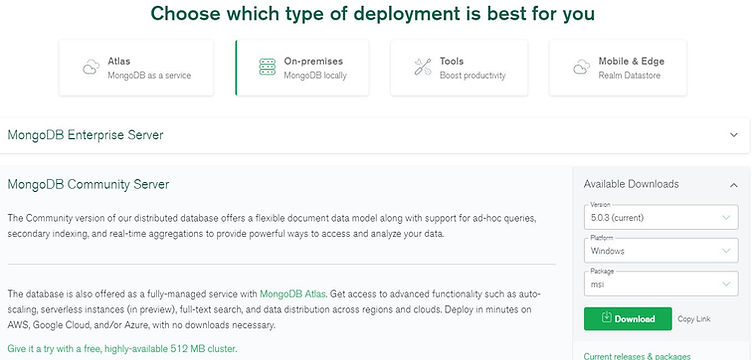The image size is (754, 360).
Task: Collapse the Available Downloads panel chevron
Action: pos(733,185)
